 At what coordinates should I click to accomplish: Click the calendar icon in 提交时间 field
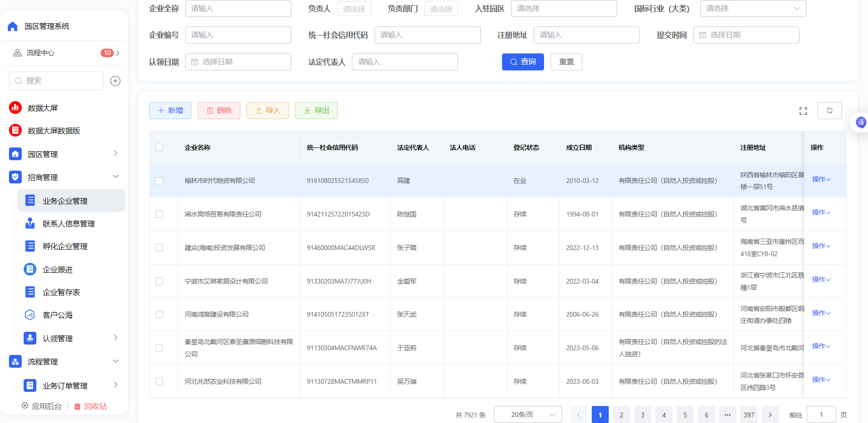[703, 35]
